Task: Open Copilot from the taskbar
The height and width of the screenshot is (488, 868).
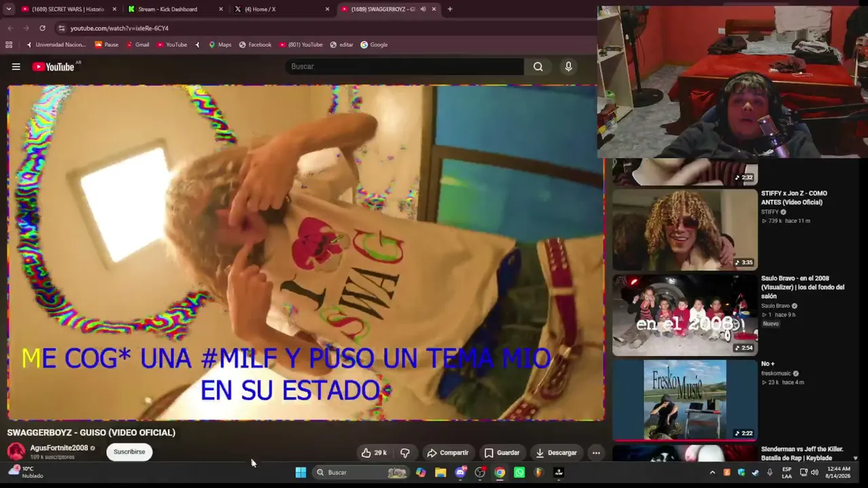Action: tap(421, 472)
